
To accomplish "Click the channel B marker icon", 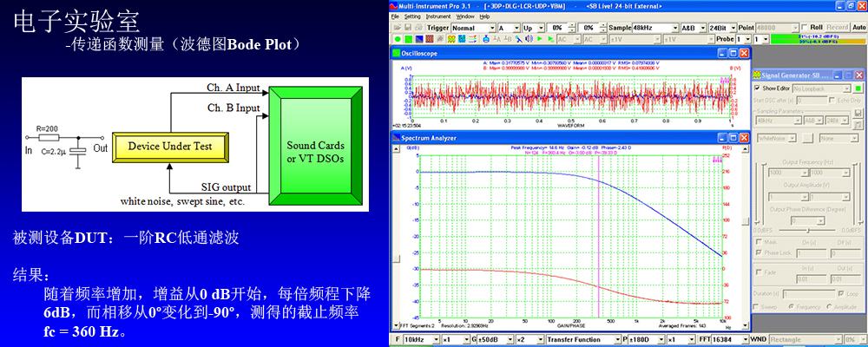I will click(508, 39).
